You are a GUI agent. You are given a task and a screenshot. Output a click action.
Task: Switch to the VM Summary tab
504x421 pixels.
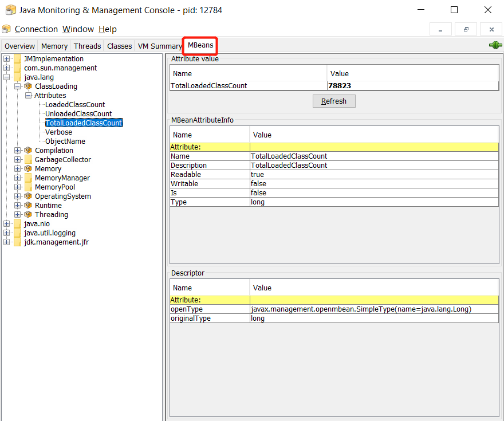click(x=159, y=46)
